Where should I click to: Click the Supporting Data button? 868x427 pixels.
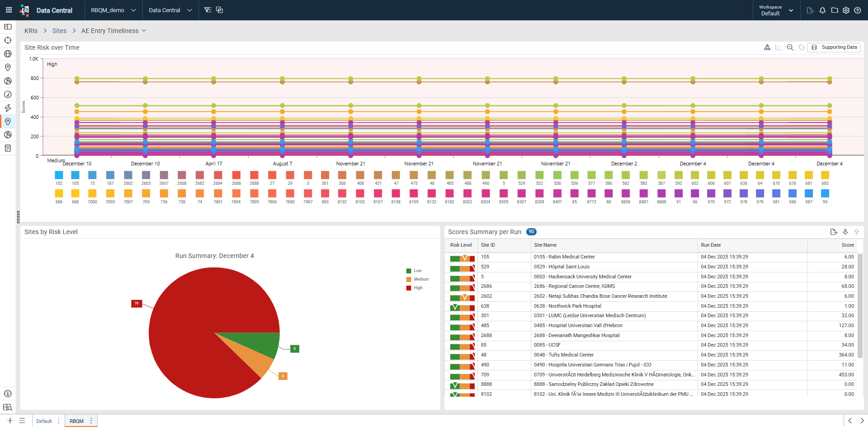[834, 47]
